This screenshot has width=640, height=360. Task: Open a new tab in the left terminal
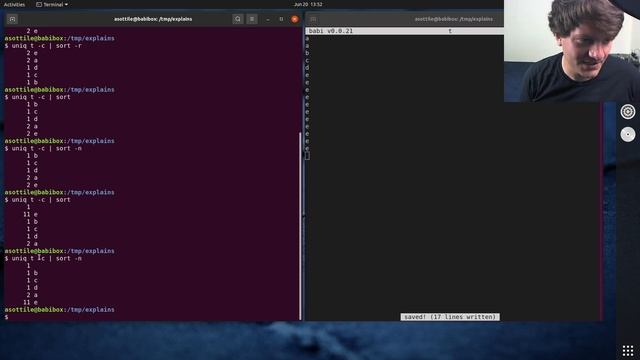click(x=12, y=19)
